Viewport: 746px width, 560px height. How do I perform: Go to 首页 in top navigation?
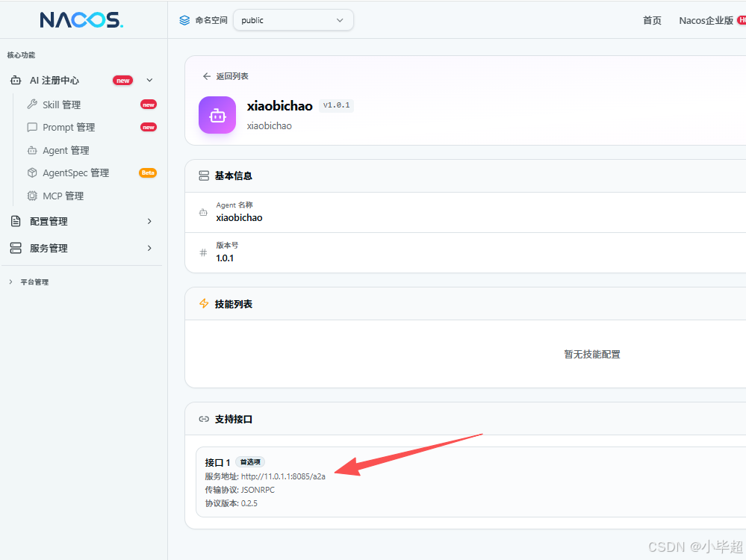tap(652, 20)
